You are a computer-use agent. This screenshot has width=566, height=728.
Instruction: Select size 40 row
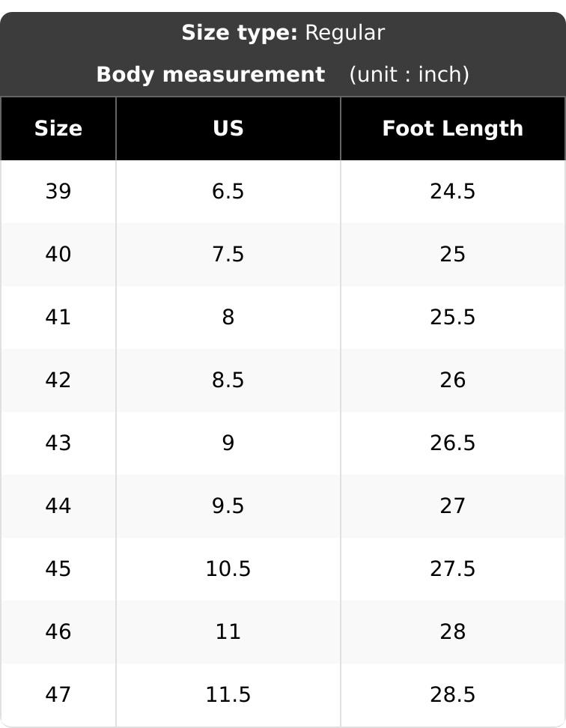pos(283,255)
